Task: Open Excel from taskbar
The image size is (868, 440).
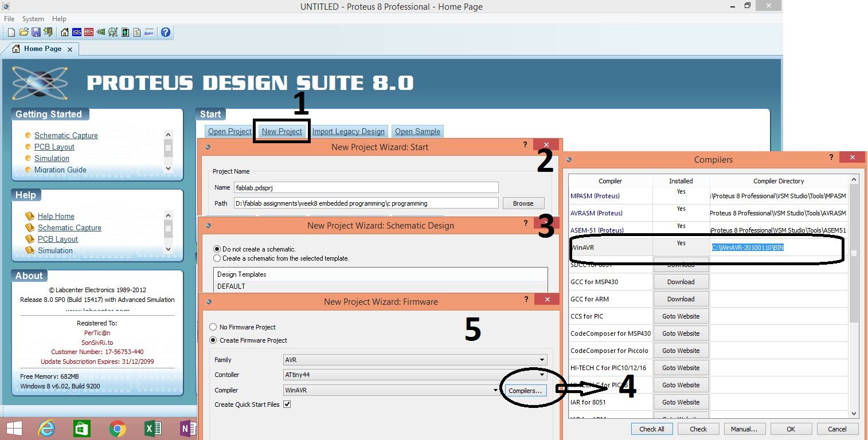Action: tap(153, 429)
